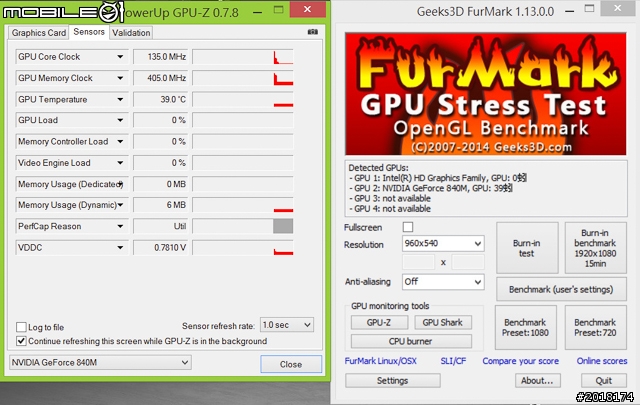Run Benchmark Preset:1080
Viewport: 640px width, 405px height.
tap(526, 327)
